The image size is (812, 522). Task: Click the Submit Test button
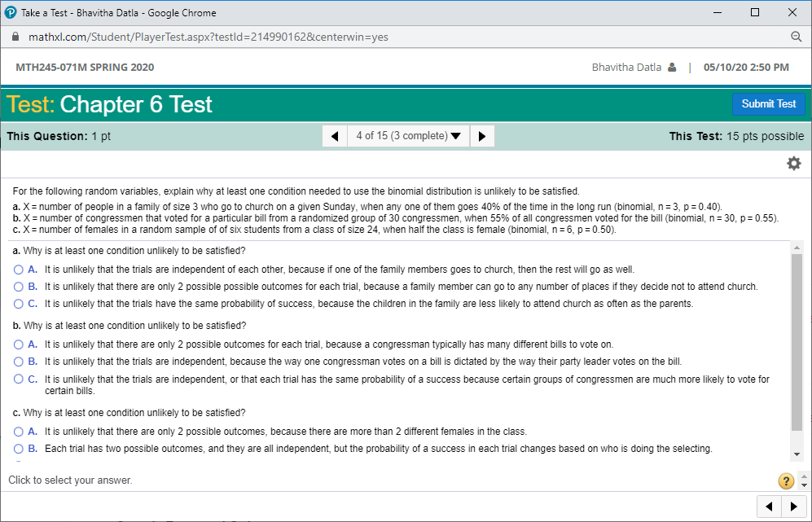[768, 103]
